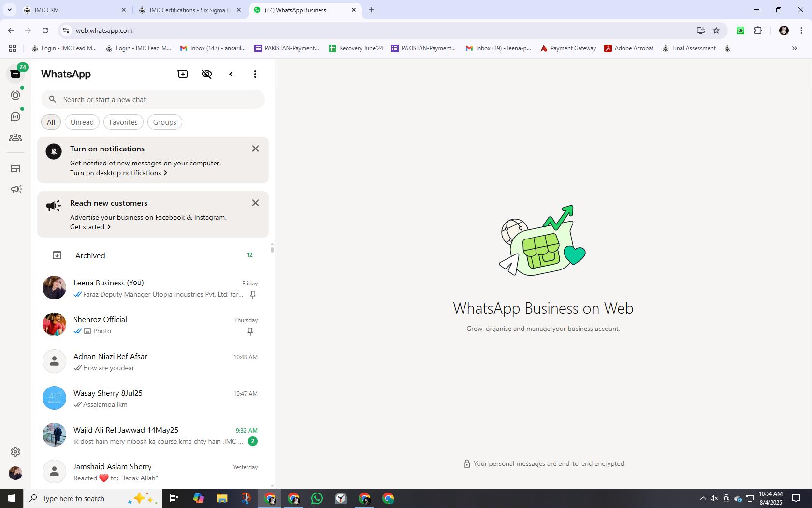Click Shehroz Official profile picture
This screenshot has height=508, width=812.
click(54, 325)
